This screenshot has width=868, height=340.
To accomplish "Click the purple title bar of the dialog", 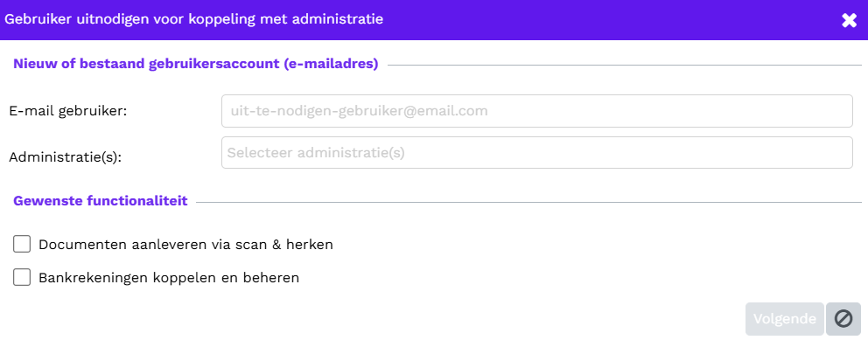I will [x=434, y=20].
